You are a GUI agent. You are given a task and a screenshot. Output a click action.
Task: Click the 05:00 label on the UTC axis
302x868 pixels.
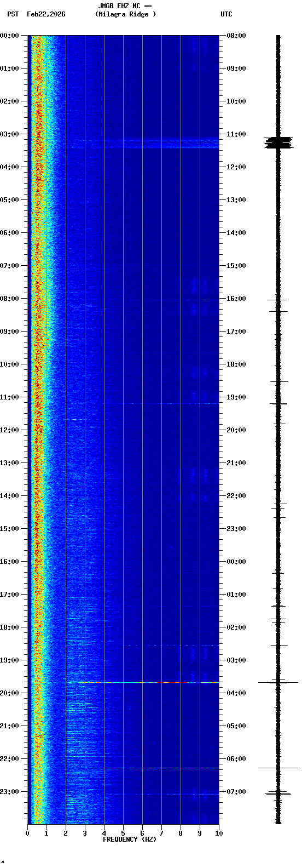tap(236, 726)
